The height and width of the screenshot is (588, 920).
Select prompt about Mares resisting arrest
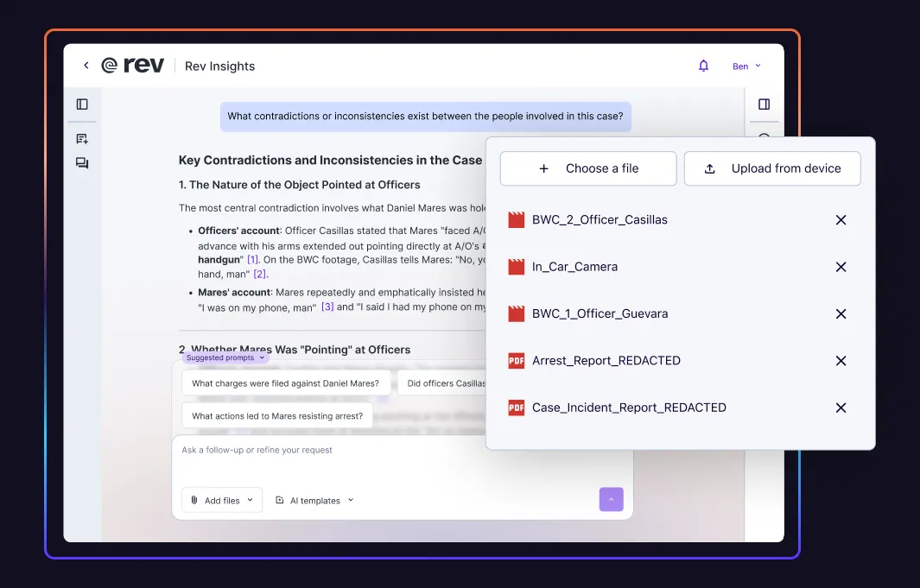(277, 416)
